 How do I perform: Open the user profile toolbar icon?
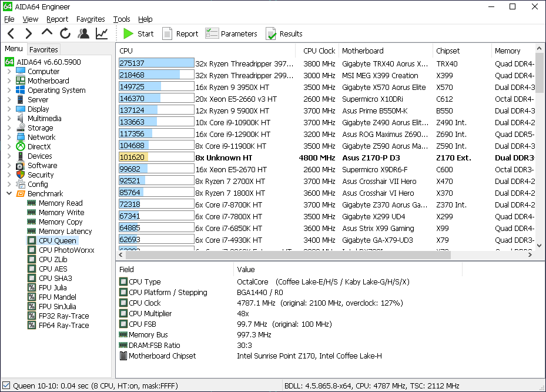(83, 33)
